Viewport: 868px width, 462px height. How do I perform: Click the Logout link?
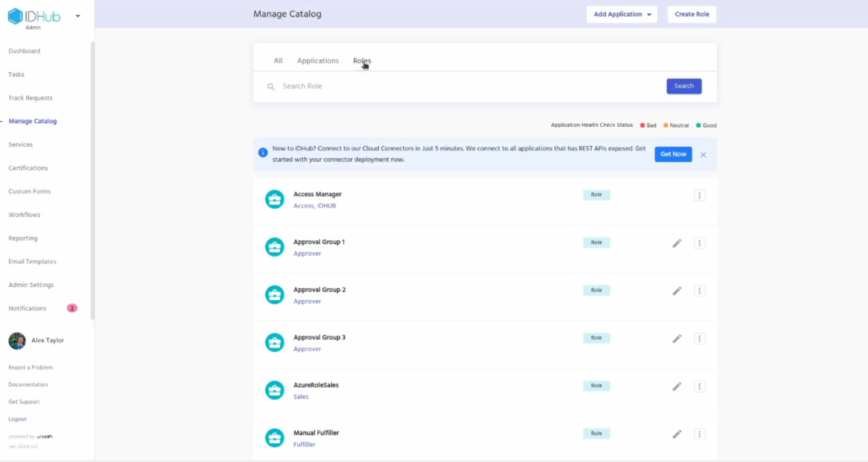tap(17, 419)
